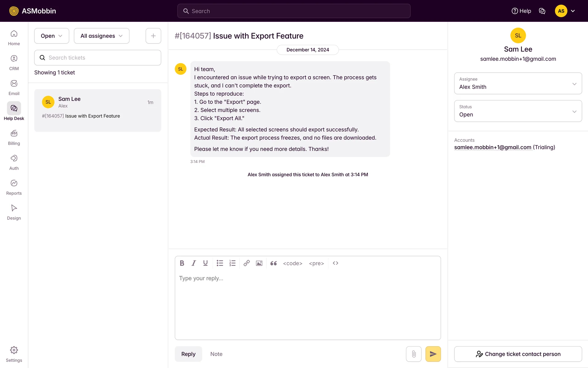Toggle bold formatting in reply editor
Screen dimensions: 588x368
click(182, 263)
